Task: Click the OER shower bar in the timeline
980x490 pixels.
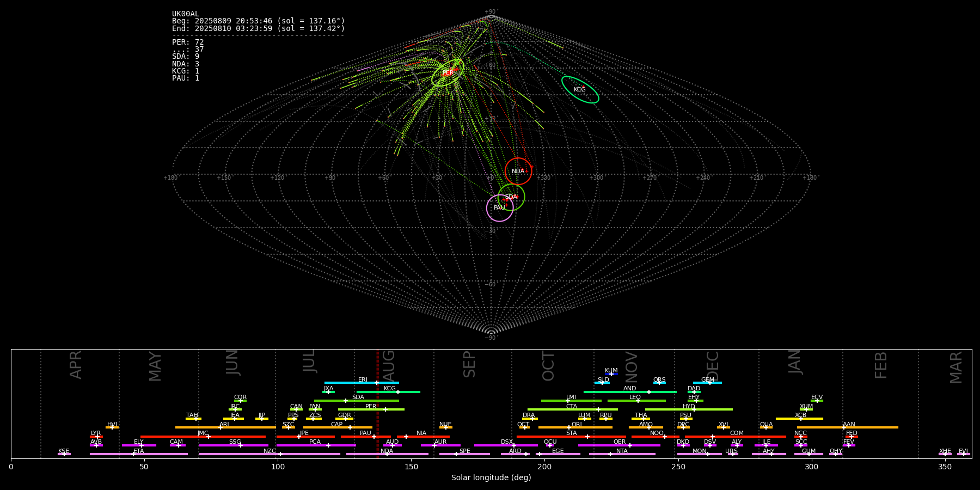Action: pyautogui.click(x=619, y=445)
